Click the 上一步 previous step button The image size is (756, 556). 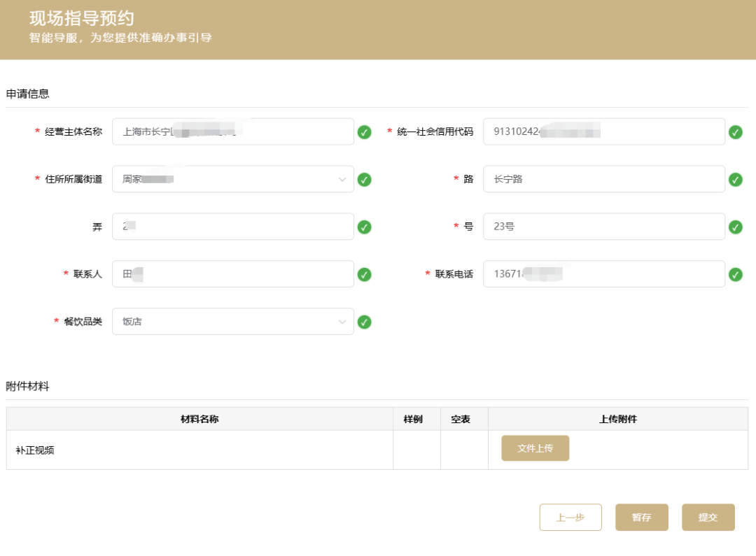coord(570,517)
